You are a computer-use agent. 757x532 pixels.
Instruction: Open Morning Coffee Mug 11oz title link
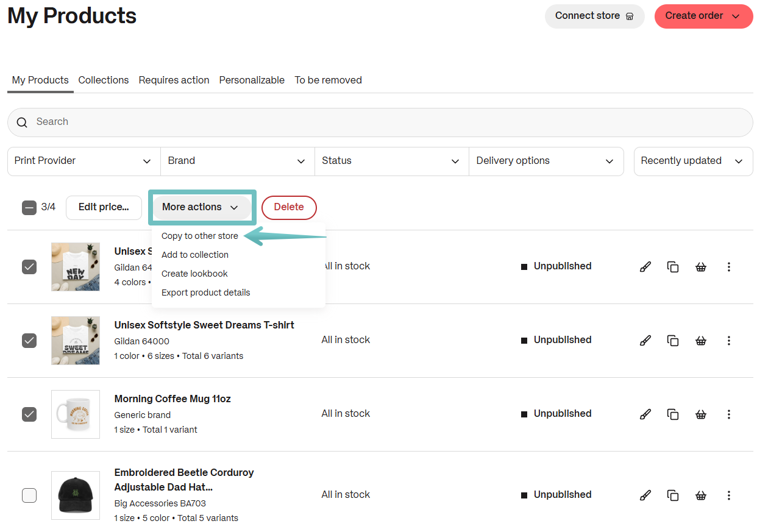(172, 399)
